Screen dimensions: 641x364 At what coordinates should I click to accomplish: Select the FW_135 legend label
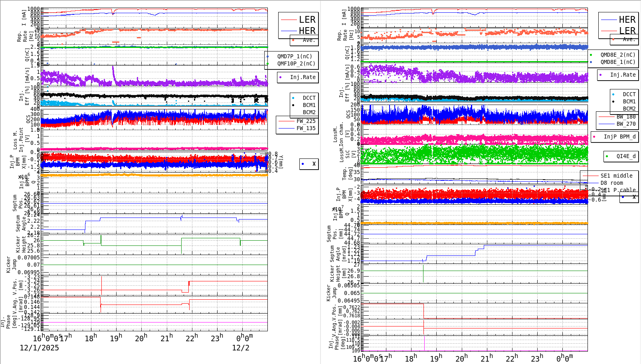(x=306, y=128)
